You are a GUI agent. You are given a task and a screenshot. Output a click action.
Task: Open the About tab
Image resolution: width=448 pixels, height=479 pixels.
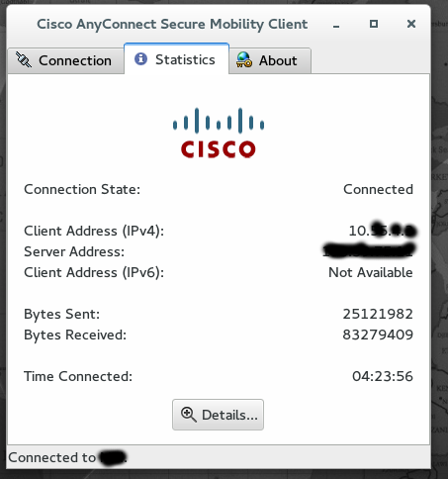pyautogui.click(x=270, y=60)
